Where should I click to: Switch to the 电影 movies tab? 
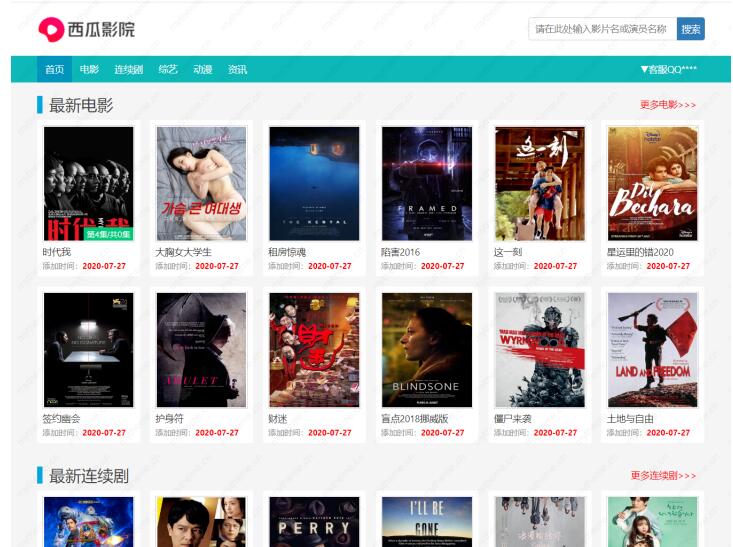tap(89, 70)
